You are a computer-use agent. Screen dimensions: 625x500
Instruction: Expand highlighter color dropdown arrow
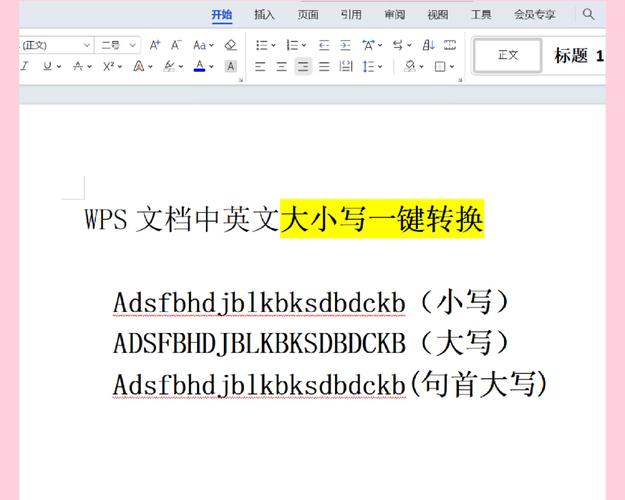[x=181, y=67]
